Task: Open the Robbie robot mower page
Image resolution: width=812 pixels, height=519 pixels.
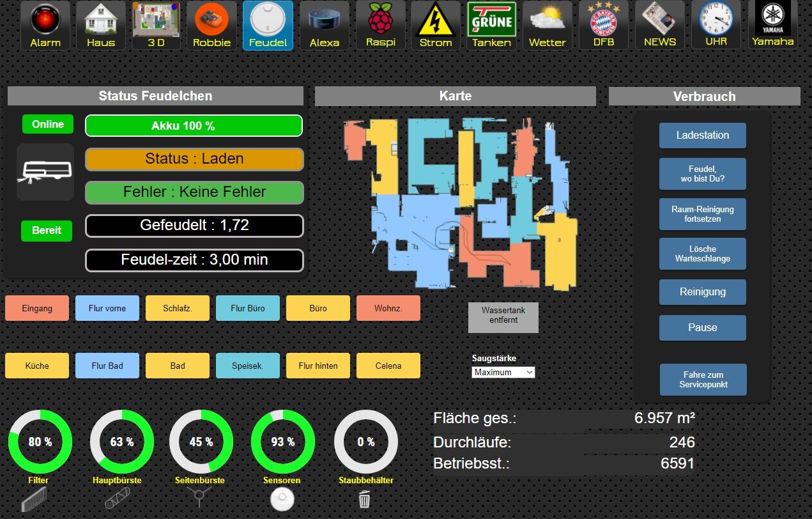Action: [211, 26]
